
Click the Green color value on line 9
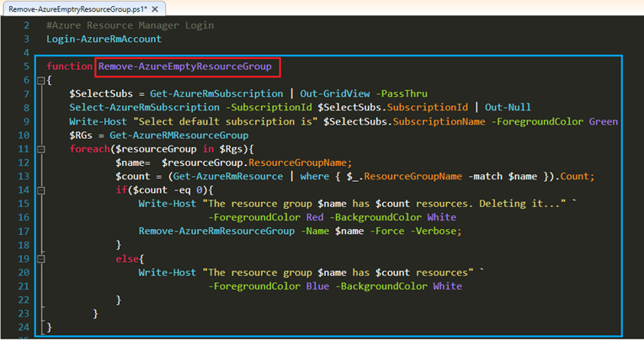(x=604, y=121)
